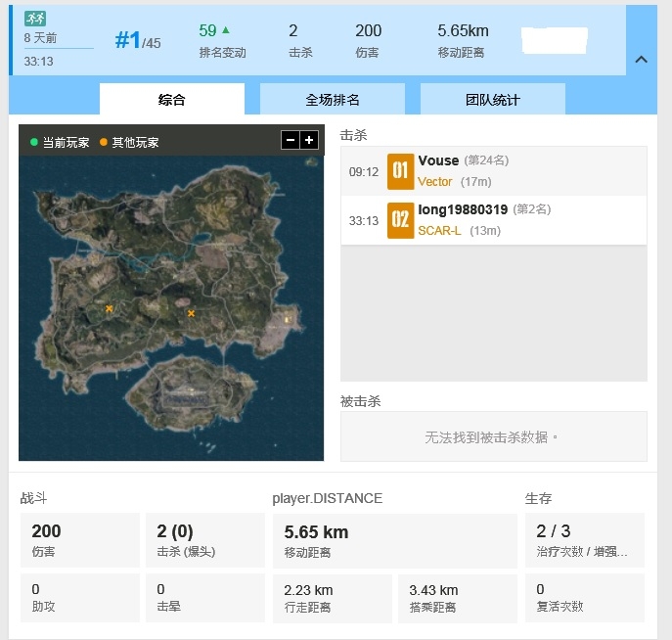The image size is (672, 640).
Task: Click the 200 伤害 stat box
Action: (80, 539)
